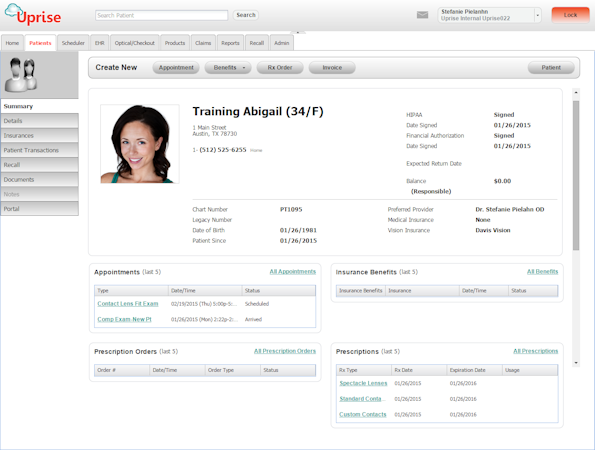Click the Rx Type column header

point(364,370)
